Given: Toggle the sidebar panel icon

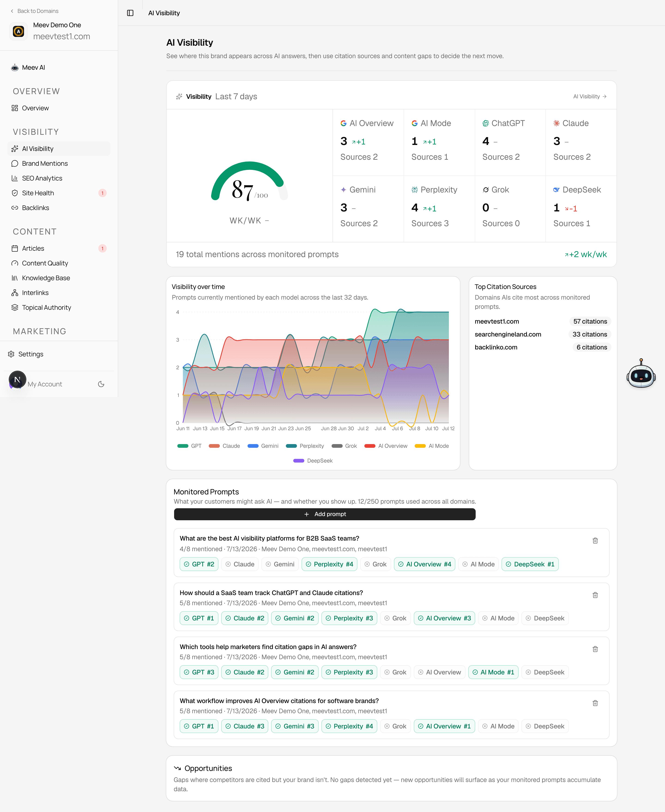Looking at the screenshot, I should click(130, 13).
